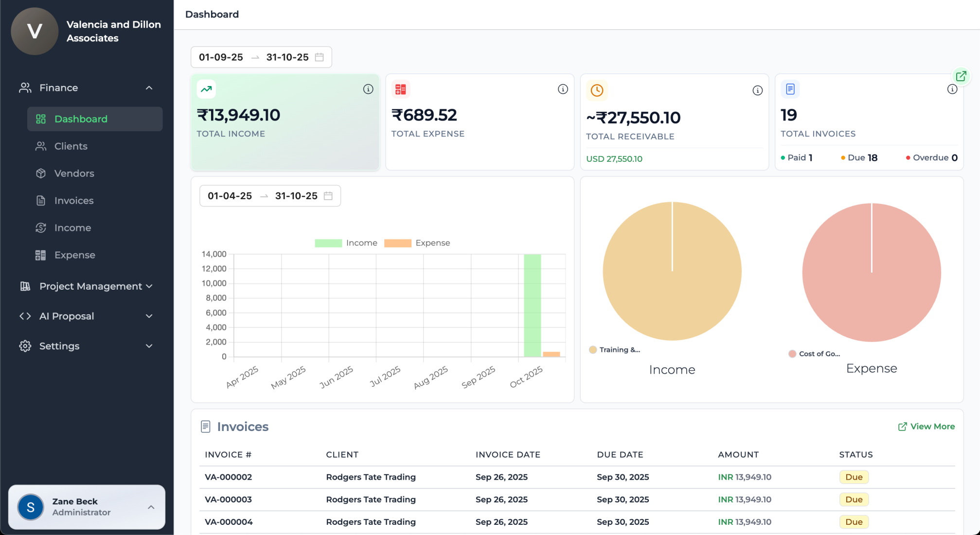Expand the Project Management section
The image size is (980, 535).
pos(149,286)
